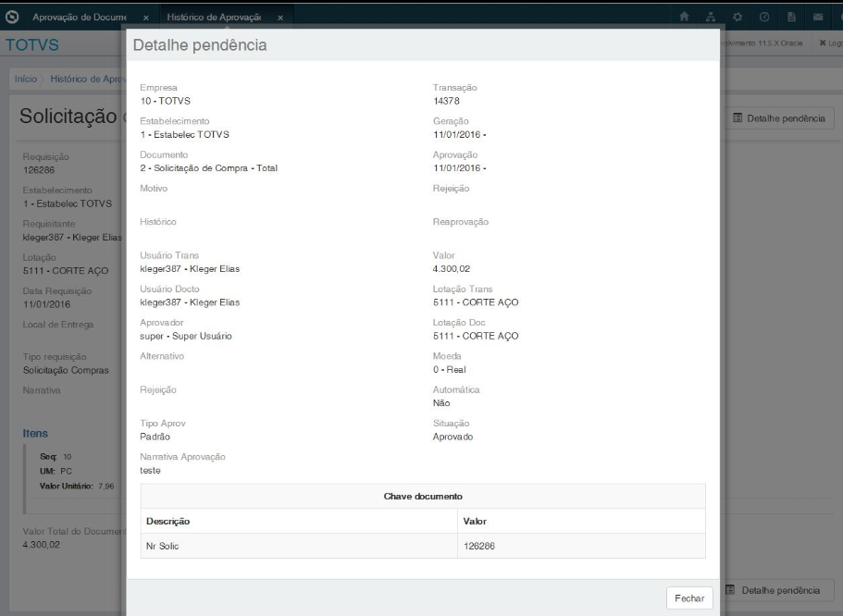Screen dimensions: 843x616
Task: Select dialog Estabelecimento value 1 - Estabelec TOTVS
Action: [x=184, y=135]
